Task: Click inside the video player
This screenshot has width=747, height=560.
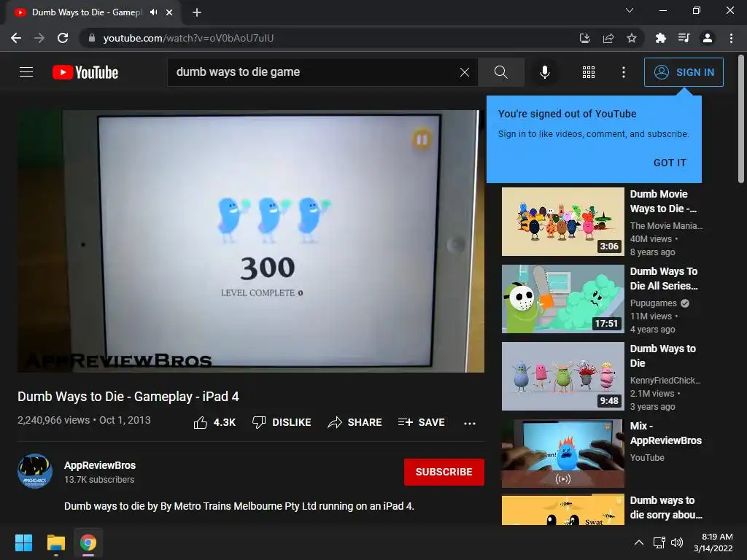Action: [251, 241]
